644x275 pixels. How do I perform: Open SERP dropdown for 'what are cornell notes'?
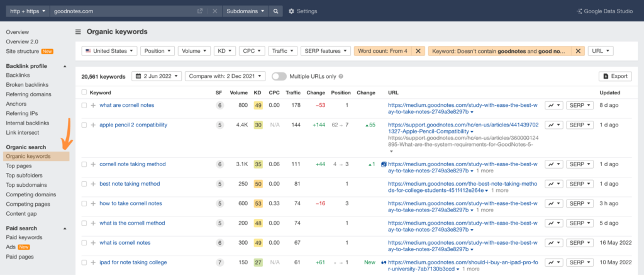point(580,105)
